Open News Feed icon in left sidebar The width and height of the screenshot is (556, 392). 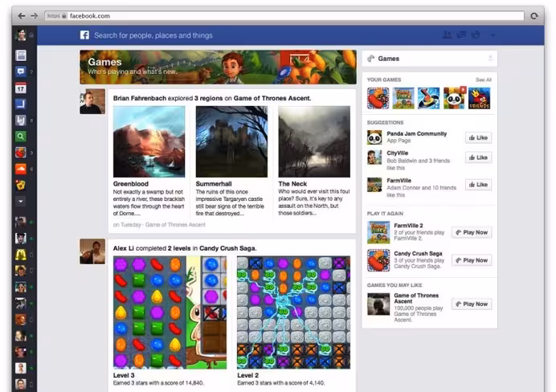tap(21, 55)
